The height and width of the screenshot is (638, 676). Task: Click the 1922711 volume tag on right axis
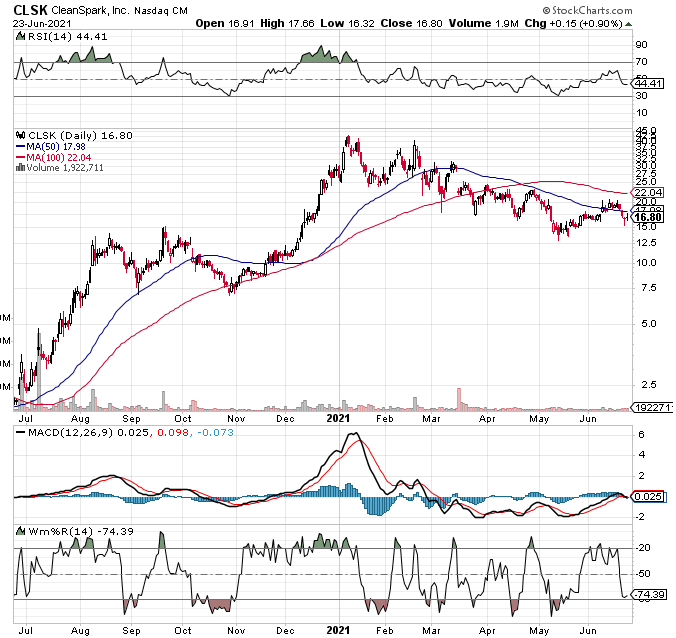coord(653,407)
